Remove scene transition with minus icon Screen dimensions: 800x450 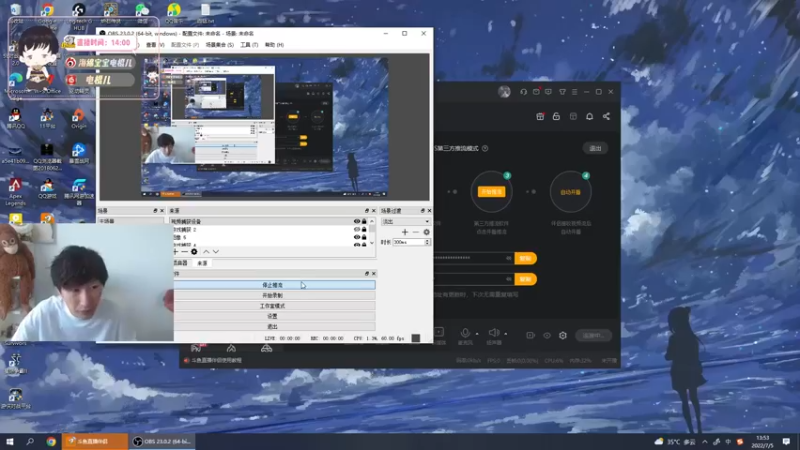tap(416, 232)
